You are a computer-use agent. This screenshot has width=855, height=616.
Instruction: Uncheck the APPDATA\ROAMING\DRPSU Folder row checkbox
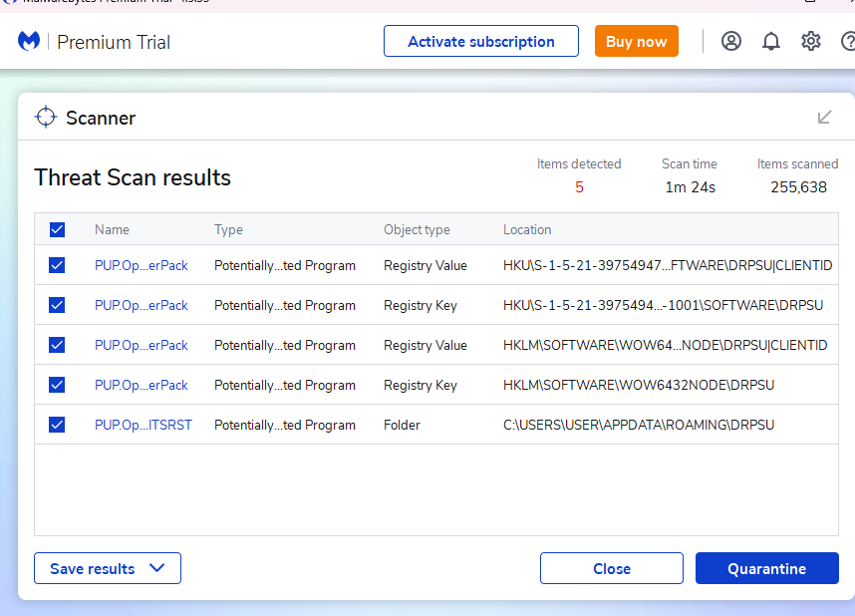57,425
